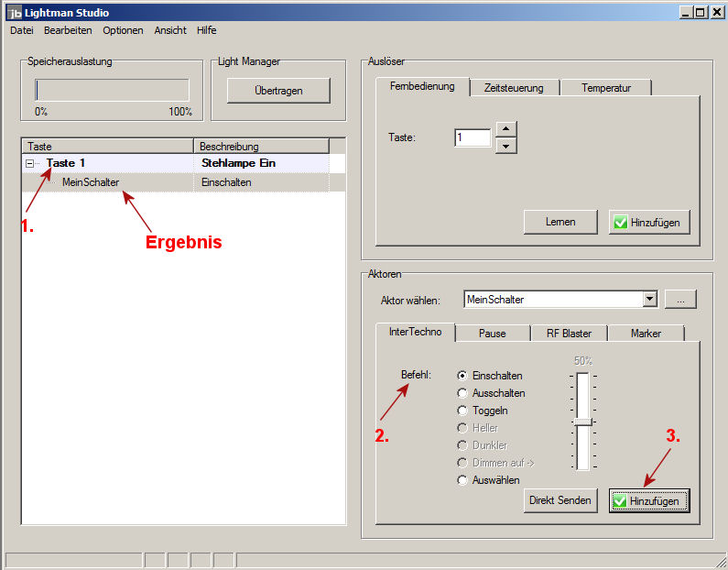Click Hinzufügen in the Aktoren panel
Viewport: 728px width, 570px height.
pyautogui.click(x=649, y=500)
